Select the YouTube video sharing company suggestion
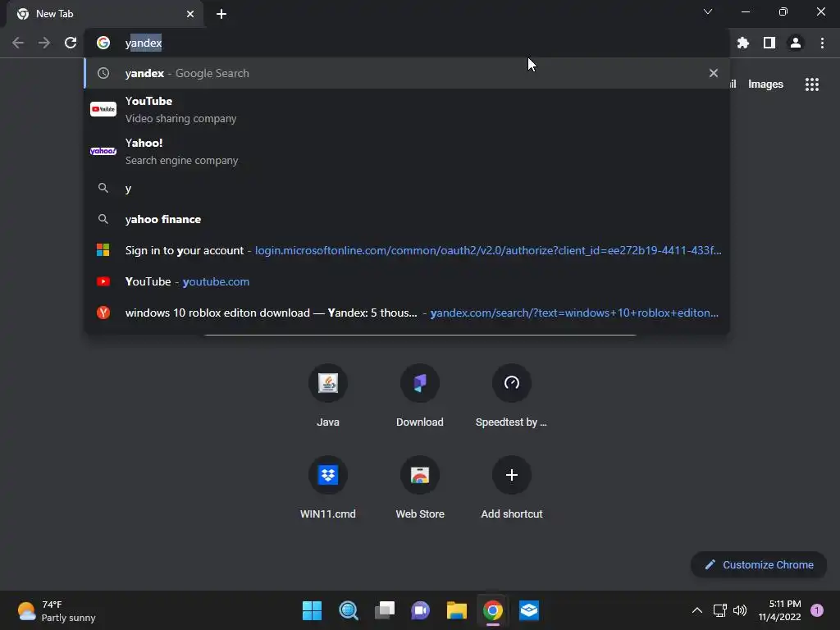 tap(407, 109)
